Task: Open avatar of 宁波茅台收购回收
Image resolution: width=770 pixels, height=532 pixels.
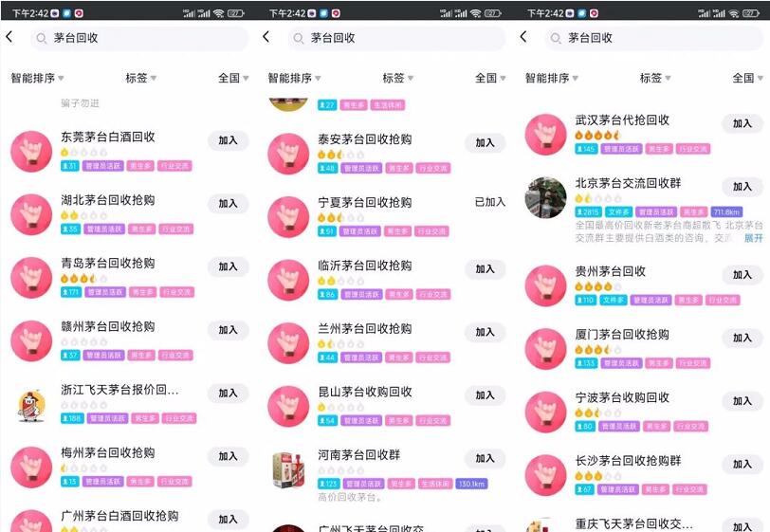Action: click(545, 412)
